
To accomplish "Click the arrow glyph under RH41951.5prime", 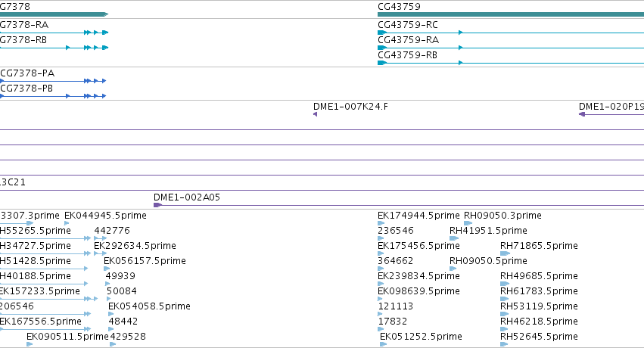I will coord(454,238).
